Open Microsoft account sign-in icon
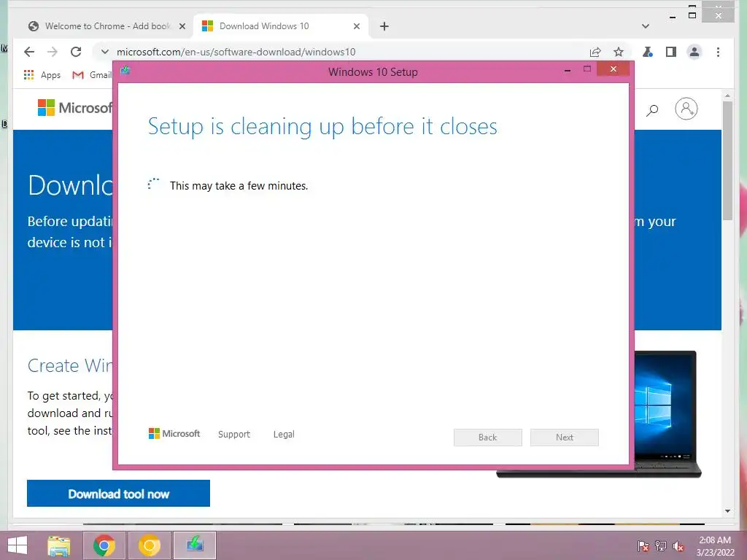The height and width of the screenshot is (560, 747). [686, 109]
